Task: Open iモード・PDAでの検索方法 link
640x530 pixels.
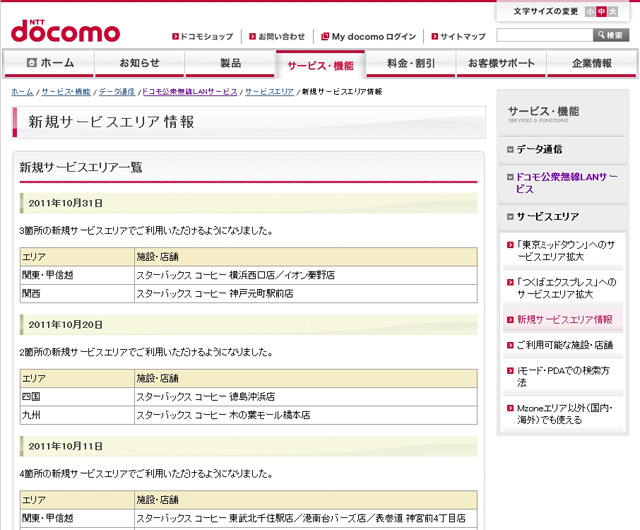Action: [563, 376]
